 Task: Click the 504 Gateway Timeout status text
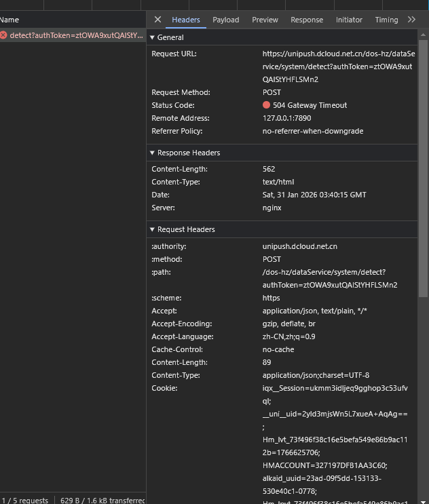coord(310,105)
